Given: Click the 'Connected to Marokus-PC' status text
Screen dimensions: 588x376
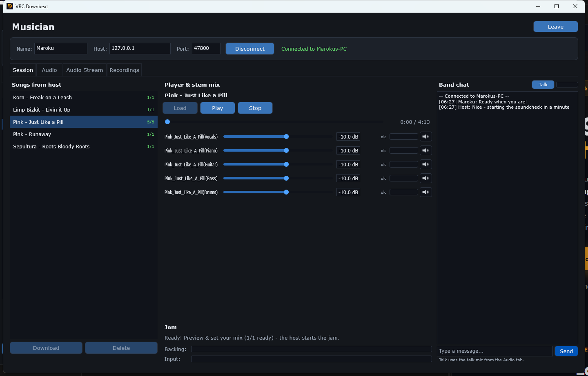Looking at the screenshot, I should 314,49.
